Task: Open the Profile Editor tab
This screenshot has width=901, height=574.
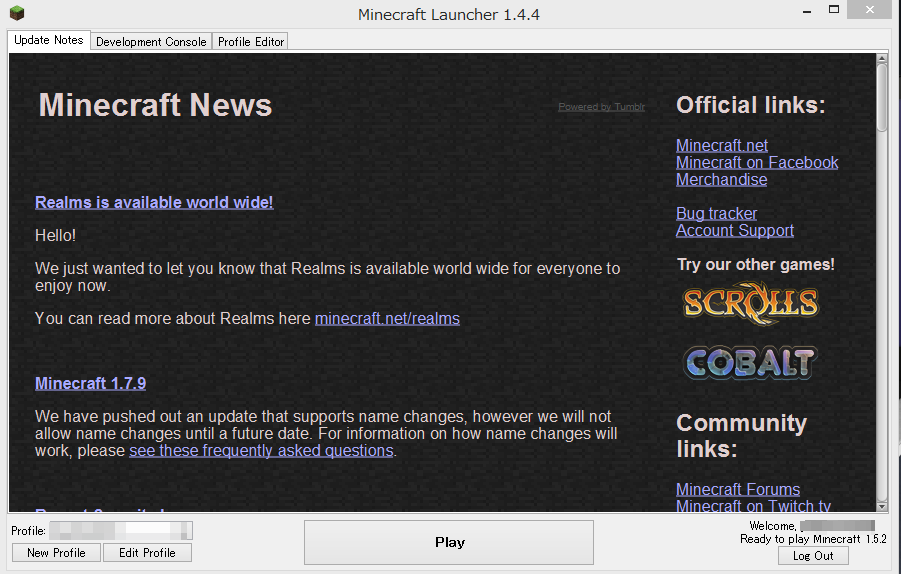Action: (x=251, y=41)
